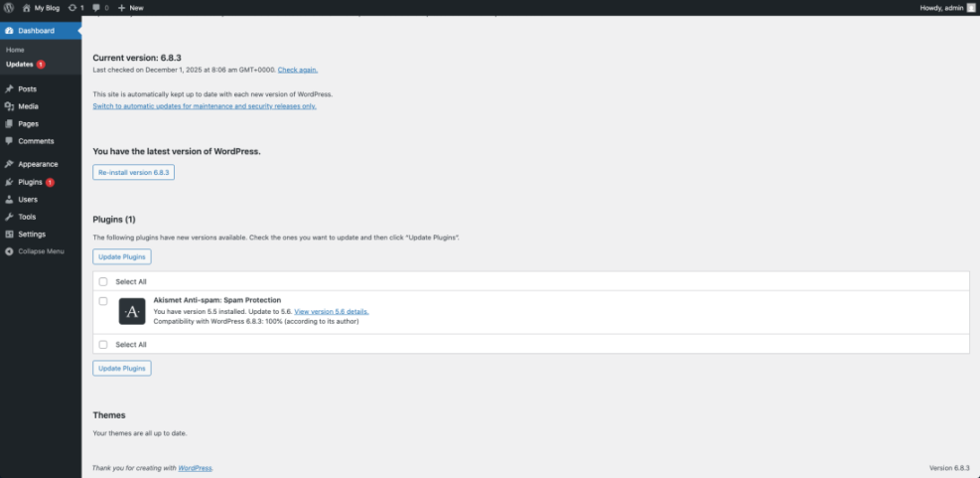Screen dimensions: 980x478
Task: Open Users menu label
Action: [28, 200]
